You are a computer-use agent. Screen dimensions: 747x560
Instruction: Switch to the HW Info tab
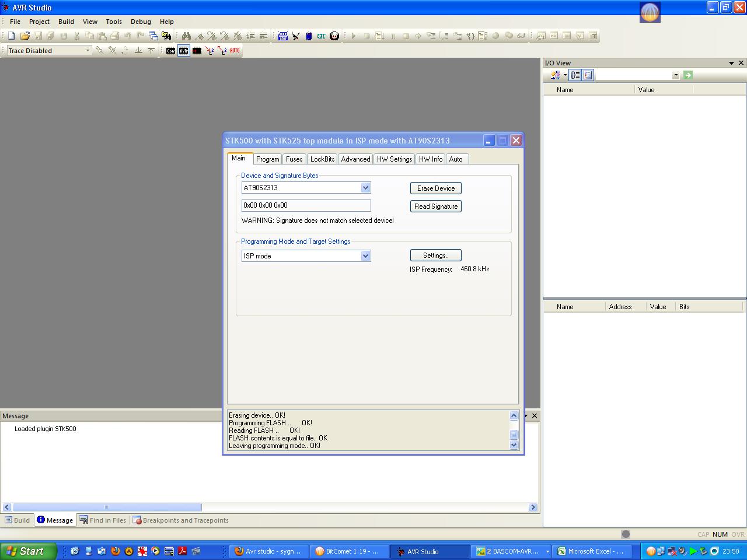coord(431,159)
